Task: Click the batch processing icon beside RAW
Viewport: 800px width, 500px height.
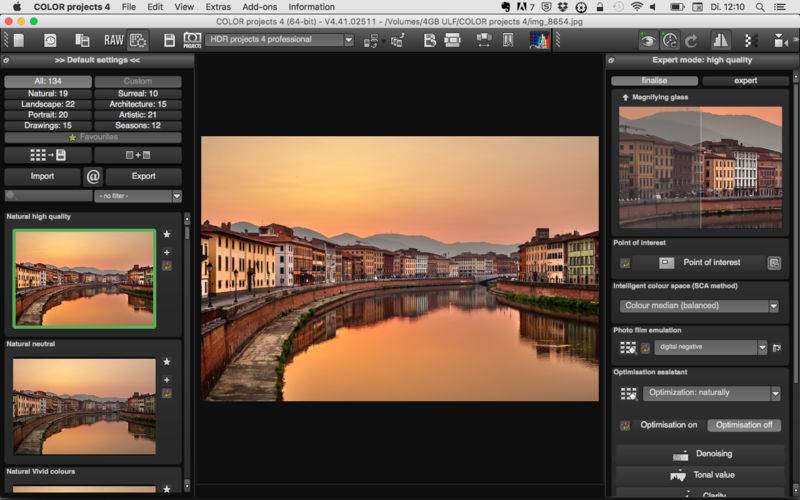Action: click(x=82, y=40)
